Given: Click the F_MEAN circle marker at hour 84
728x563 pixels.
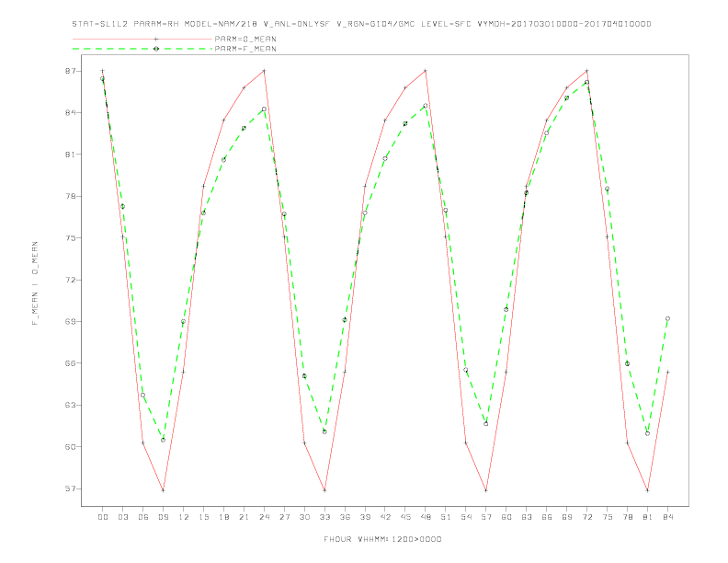Looking at the screenshot, I should pos(667,318).
